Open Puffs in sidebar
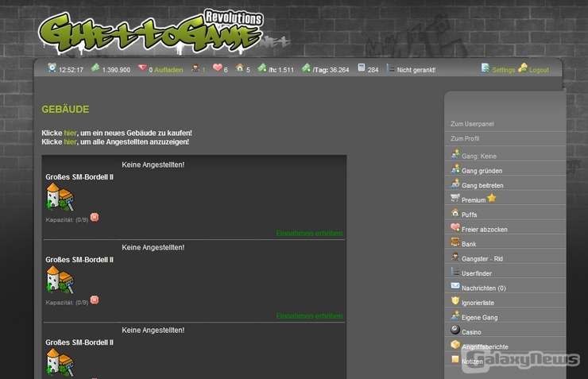The width and height of the screenshot is (588, 379). pos(469,215)
